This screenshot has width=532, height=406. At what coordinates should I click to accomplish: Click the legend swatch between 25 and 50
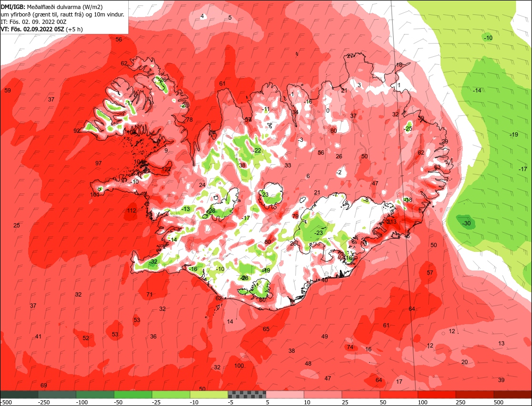(x=361, y=394)
